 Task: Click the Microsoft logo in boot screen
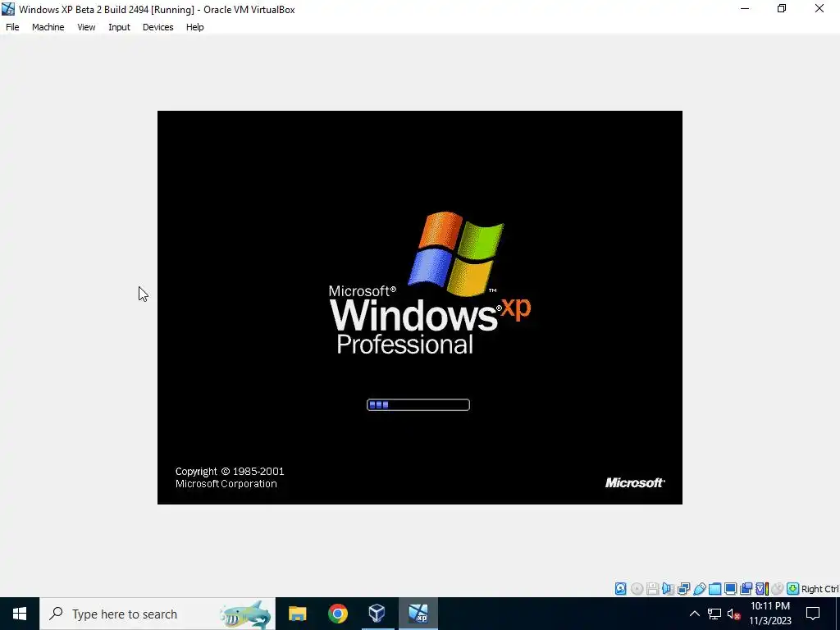[x=635, y=482]
